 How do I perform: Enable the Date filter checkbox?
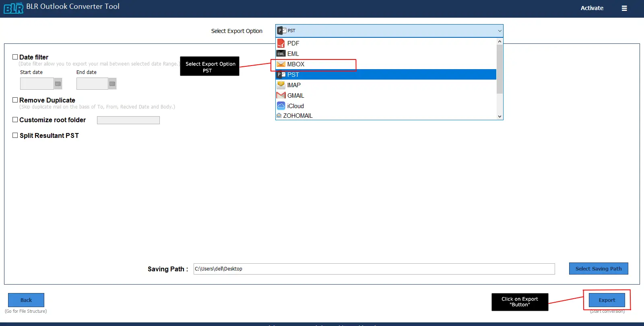pyautogui.click(x=15, y=57)
